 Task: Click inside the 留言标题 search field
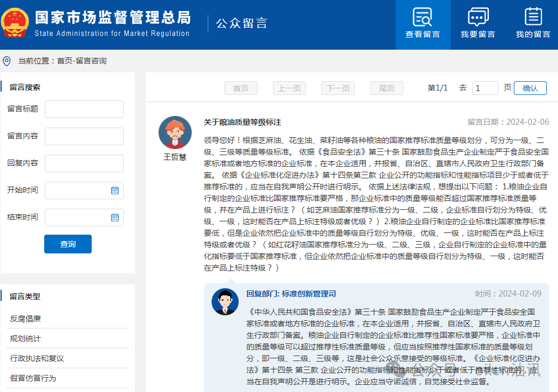click(x=84, y=109)
